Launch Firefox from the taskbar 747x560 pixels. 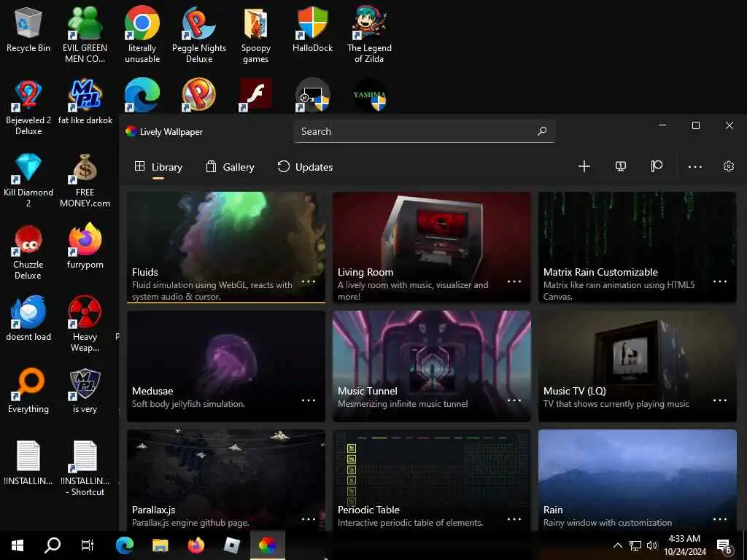196,545
